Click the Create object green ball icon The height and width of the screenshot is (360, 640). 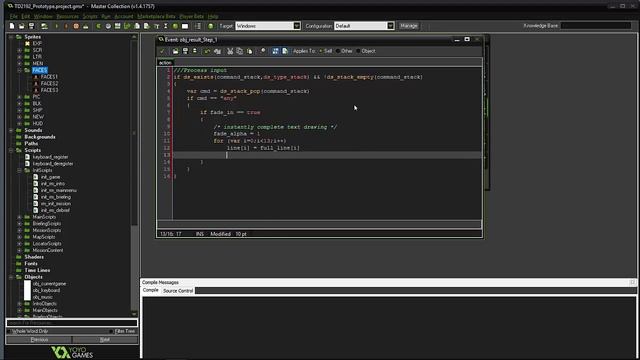coord(175,26)
